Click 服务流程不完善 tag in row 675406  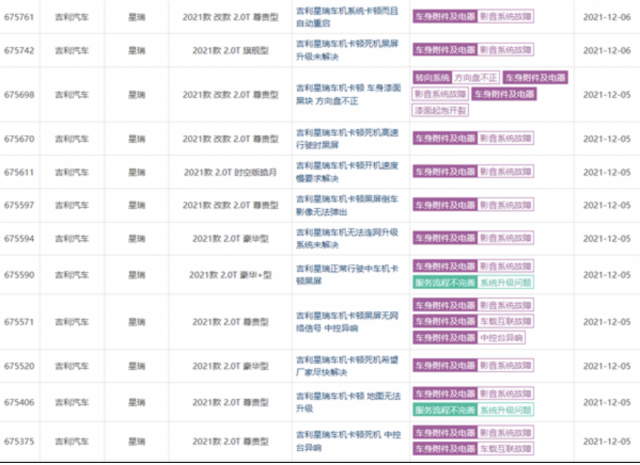[x=445, y=410]
